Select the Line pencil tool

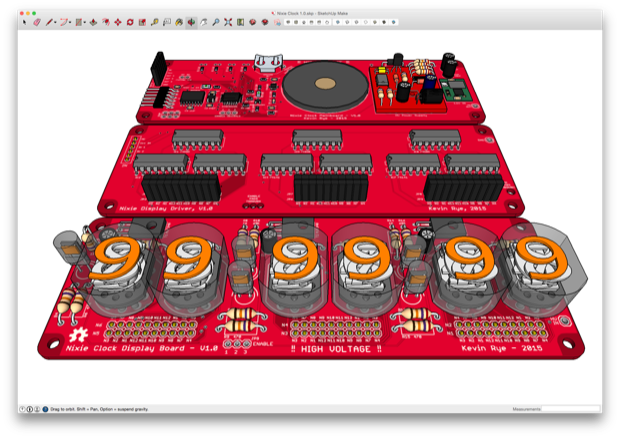point(49,23)
